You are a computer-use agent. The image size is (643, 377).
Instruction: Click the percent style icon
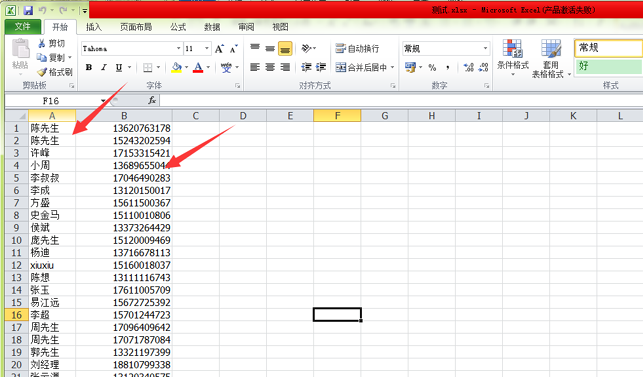pyautogui.click(x=432, y=67)
